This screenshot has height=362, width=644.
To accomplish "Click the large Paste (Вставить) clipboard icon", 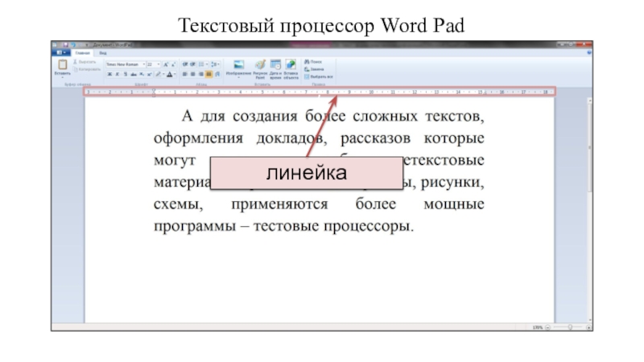I will [63, 64].
